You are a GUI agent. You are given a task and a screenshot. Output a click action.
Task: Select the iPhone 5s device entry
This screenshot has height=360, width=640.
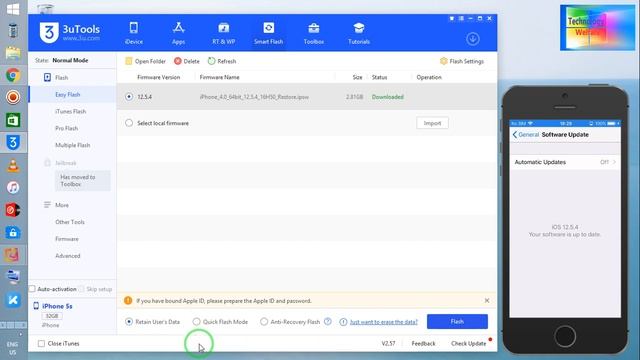[58, 306]
